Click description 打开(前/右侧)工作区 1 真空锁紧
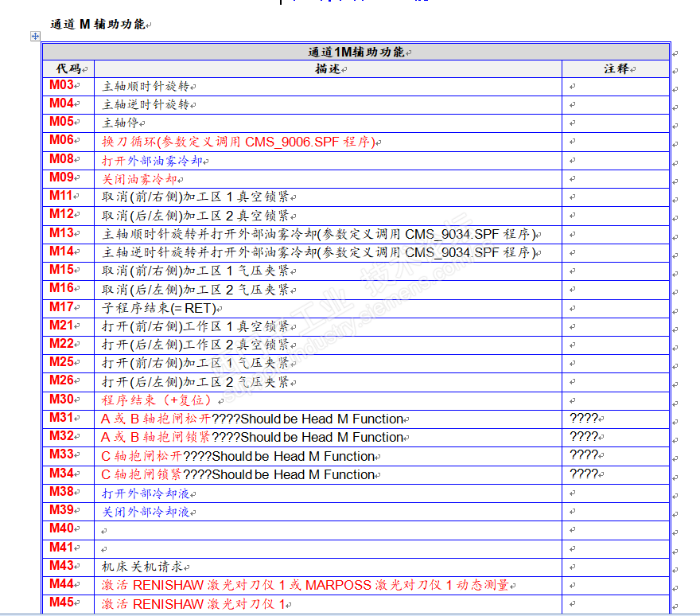 click(196, 327)
